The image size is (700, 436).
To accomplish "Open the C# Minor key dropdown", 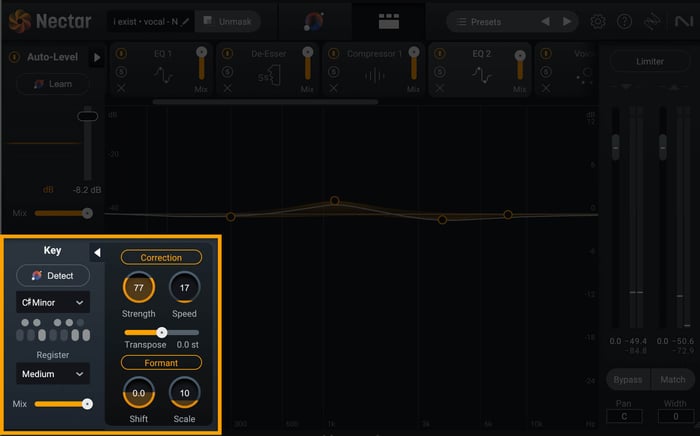I will tap(53, 303).
